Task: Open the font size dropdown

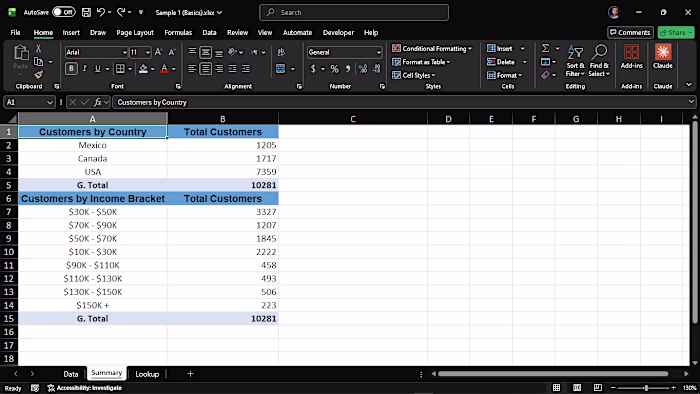Action: [x=148, y=53]
